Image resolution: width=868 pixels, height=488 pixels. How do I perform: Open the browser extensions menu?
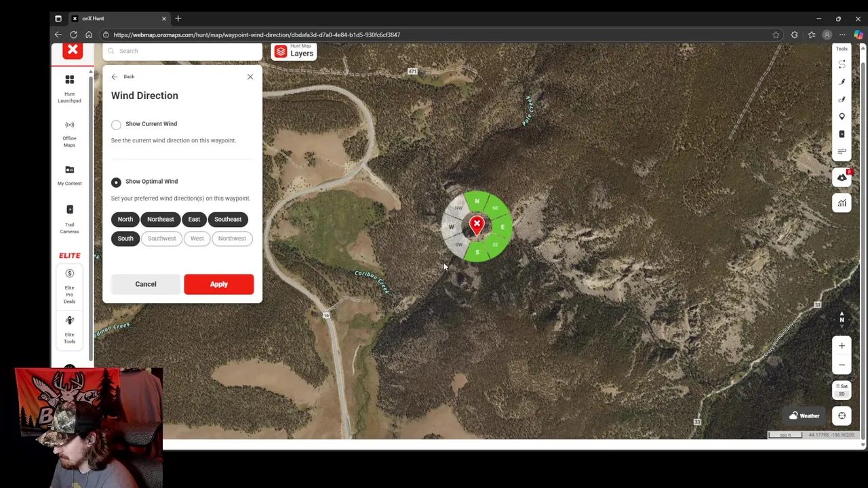point(794,35)
